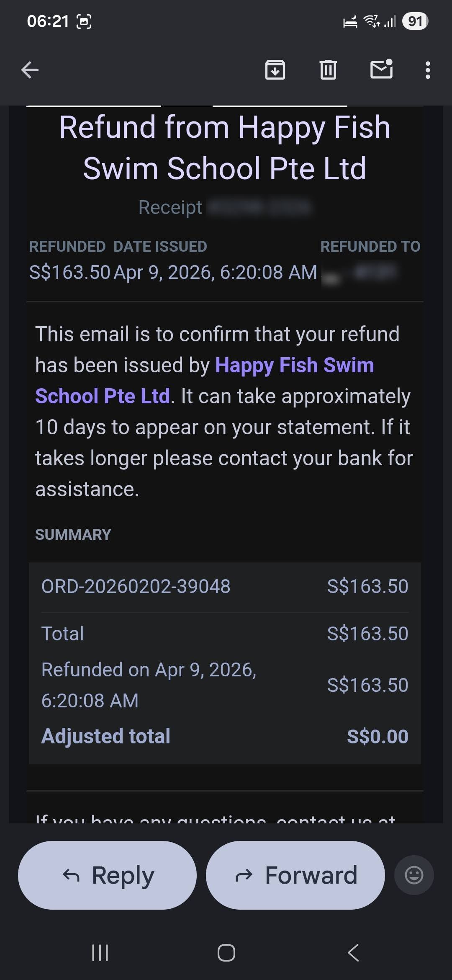Open Happy Fish Swim School Pte Ltd link
Screen dimensions: 452x980
click(x=294, y=366)
